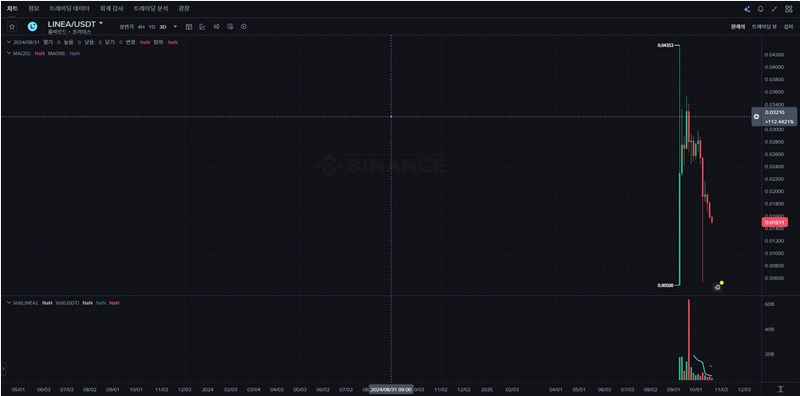Toggle fullscreen chart with expand arrows icon

point(774,9)
